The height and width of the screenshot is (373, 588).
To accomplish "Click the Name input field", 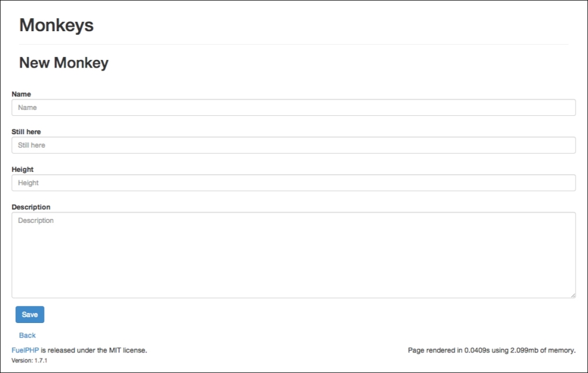I will click(x=293, y=108).
